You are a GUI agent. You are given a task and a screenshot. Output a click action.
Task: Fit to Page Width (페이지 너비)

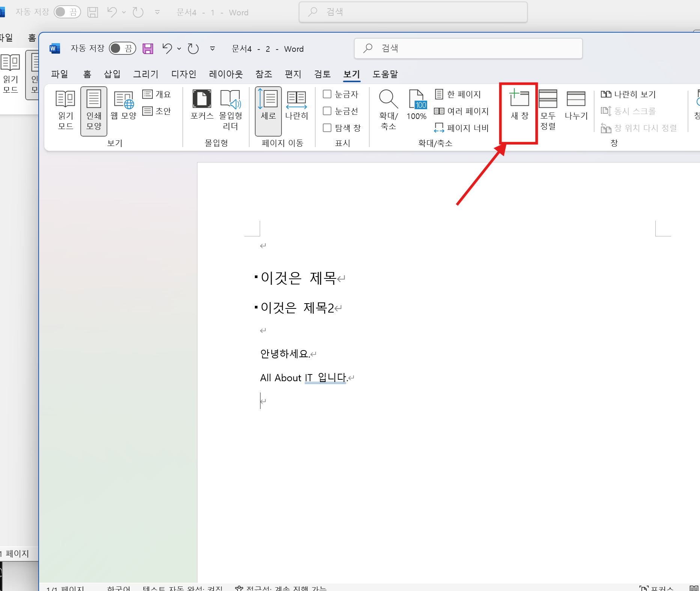tap(462, 128)
